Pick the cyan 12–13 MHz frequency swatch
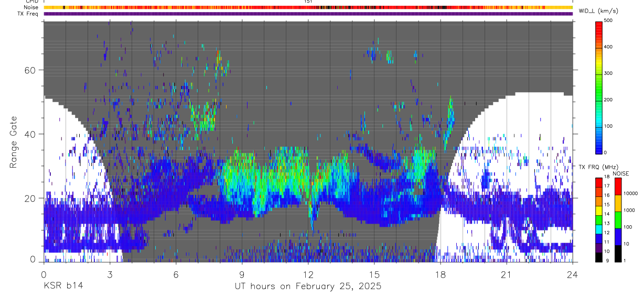644x297 pixels. coord(598,229)
